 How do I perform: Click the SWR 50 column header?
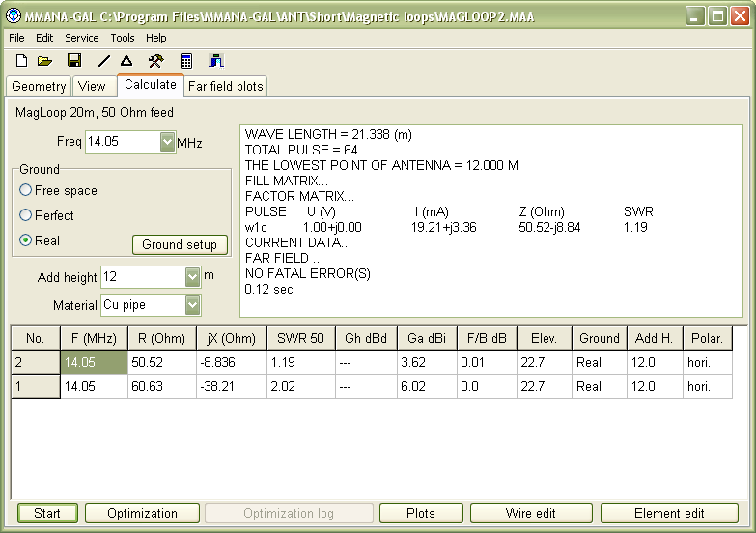tap(300, 339)
